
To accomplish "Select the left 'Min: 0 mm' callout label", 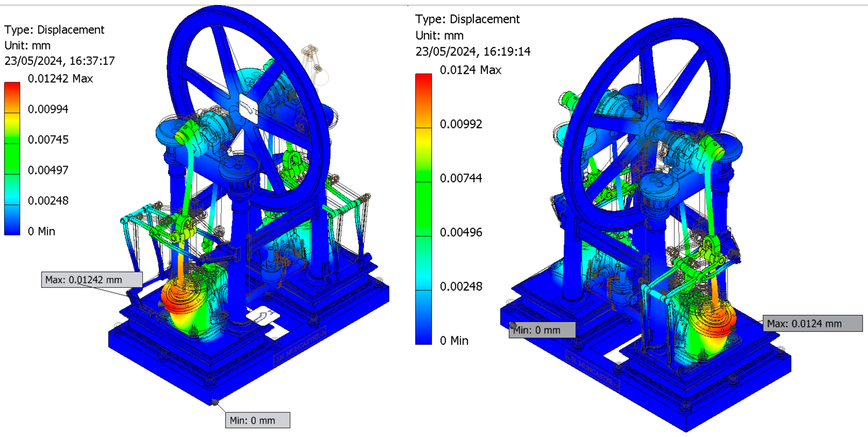I will [257, 420].
